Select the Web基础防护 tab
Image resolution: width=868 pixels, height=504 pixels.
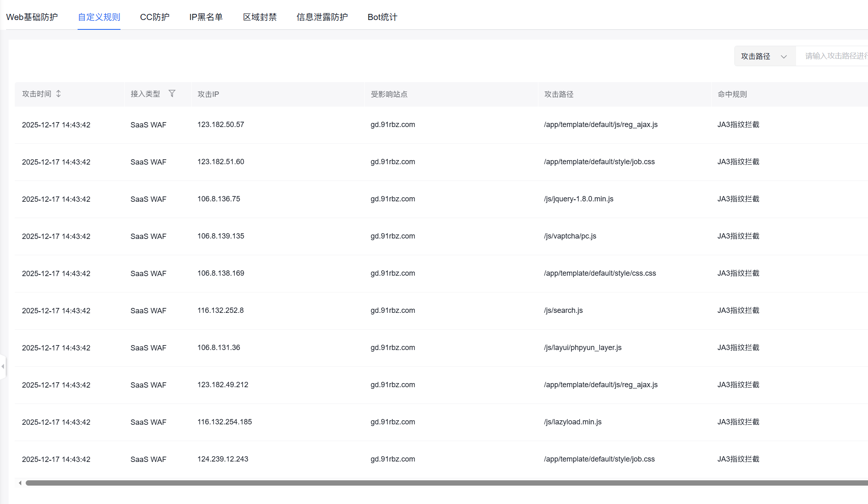pyautogui.click(x=33, y=17)
